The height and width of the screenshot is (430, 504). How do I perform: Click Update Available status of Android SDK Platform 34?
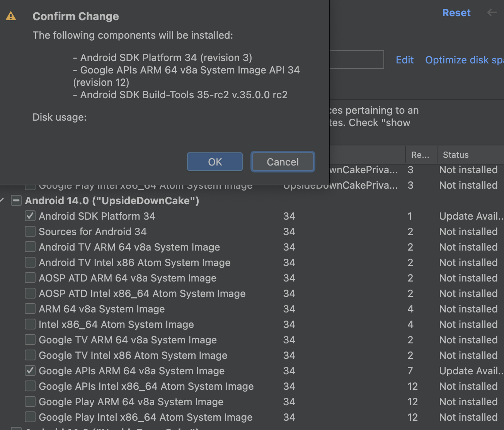pyautogui.click(x=471, y=216)
